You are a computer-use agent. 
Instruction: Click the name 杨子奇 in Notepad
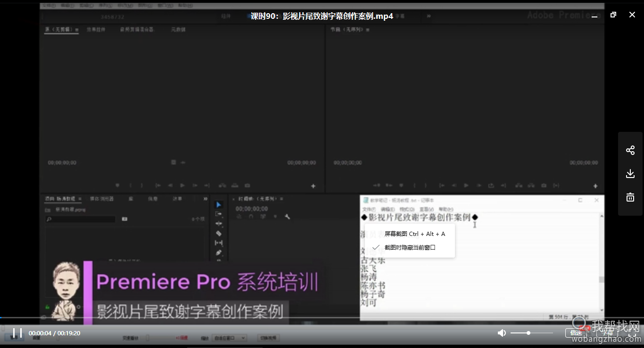[373, 294]
